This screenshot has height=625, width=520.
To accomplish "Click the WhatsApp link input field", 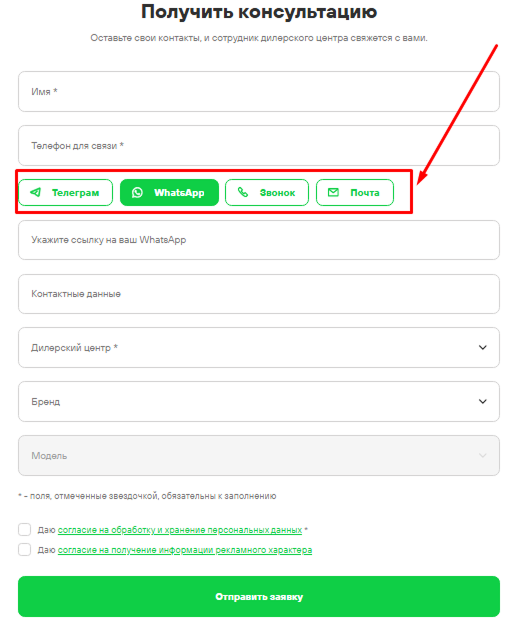I will 259,240.
